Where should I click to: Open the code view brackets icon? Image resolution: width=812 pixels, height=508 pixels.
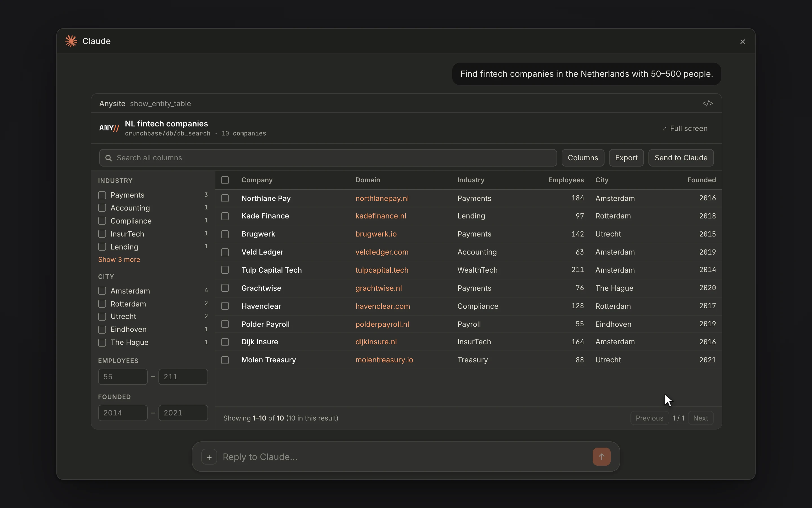point(707,104)
